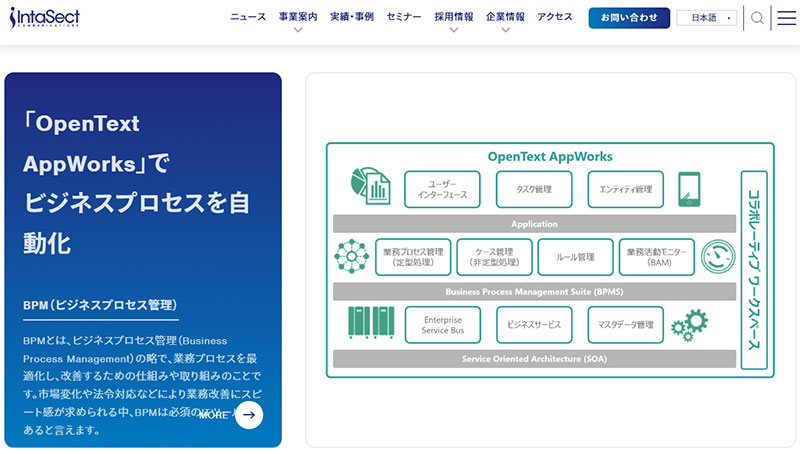This screenshot has height=454, width=800.
Task: Click the MORE link text
Action: pyautogui.click(x=213, y=415)
